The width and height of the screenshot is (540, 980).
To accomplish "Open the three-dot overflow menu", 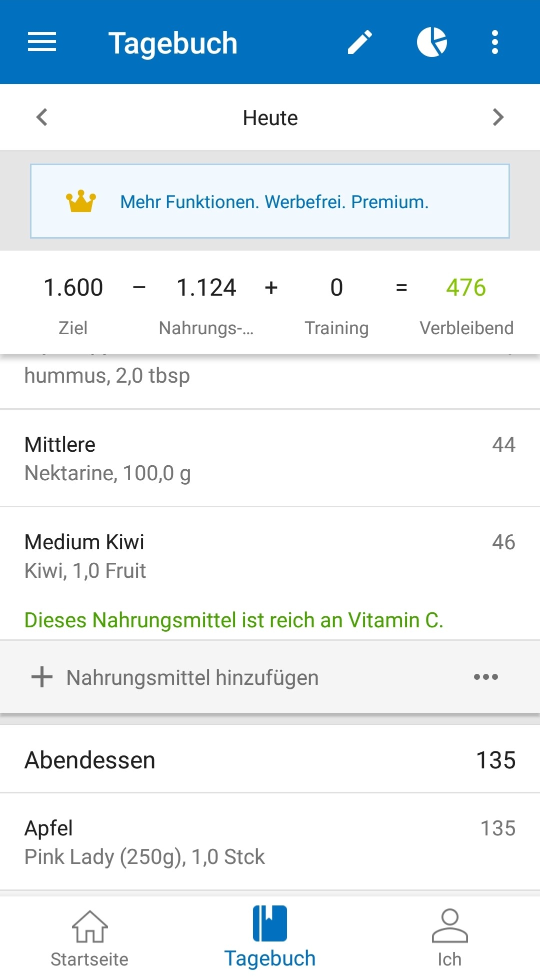I will click(494, 42).
